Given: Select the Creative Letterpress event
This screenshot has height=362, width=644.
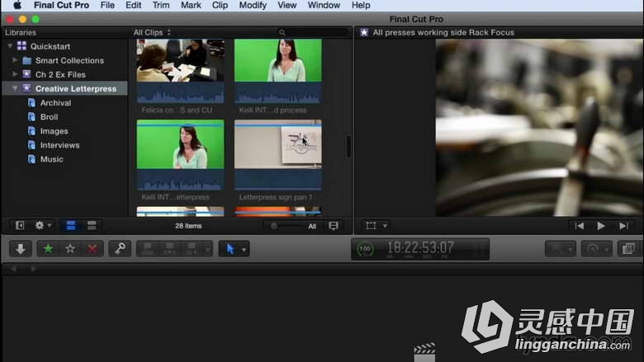Looking at the screenshot, I should [76, 88].
